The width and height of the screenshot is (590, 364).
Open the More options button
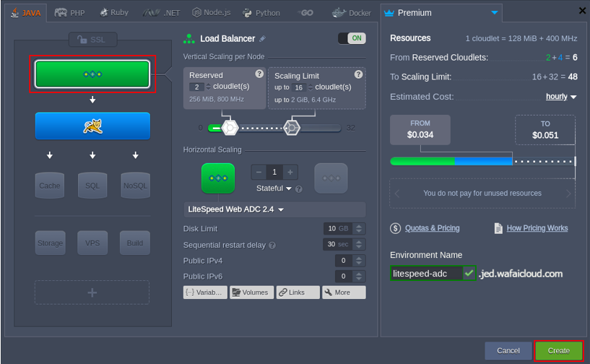point(344,292)
